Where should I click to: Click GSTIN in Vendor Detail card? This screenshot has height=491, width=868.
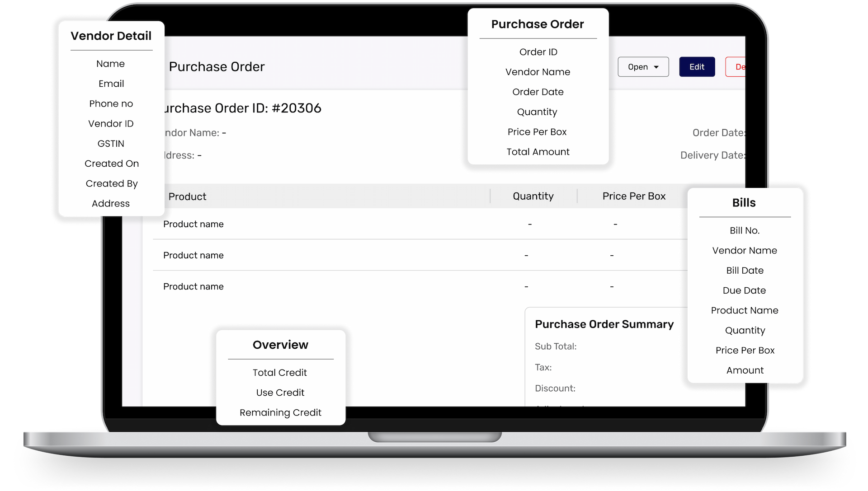pos(111,144)
